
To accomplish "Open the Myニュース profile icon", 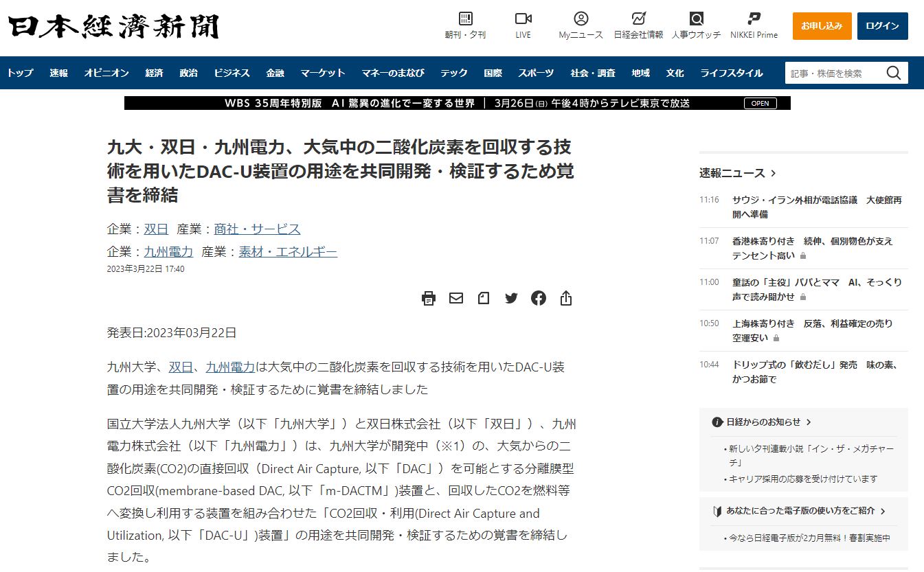I will tap(581, 19).
